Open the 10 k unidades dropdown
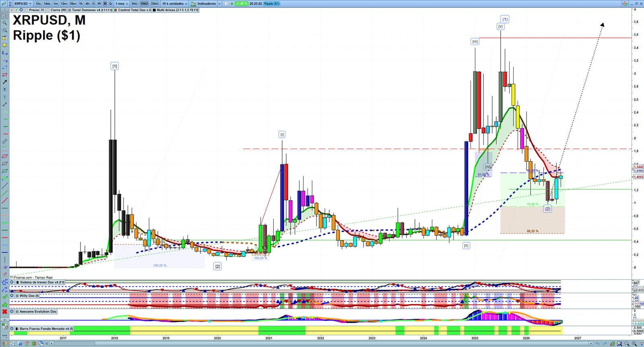644x347 pixels. (175, 4)
